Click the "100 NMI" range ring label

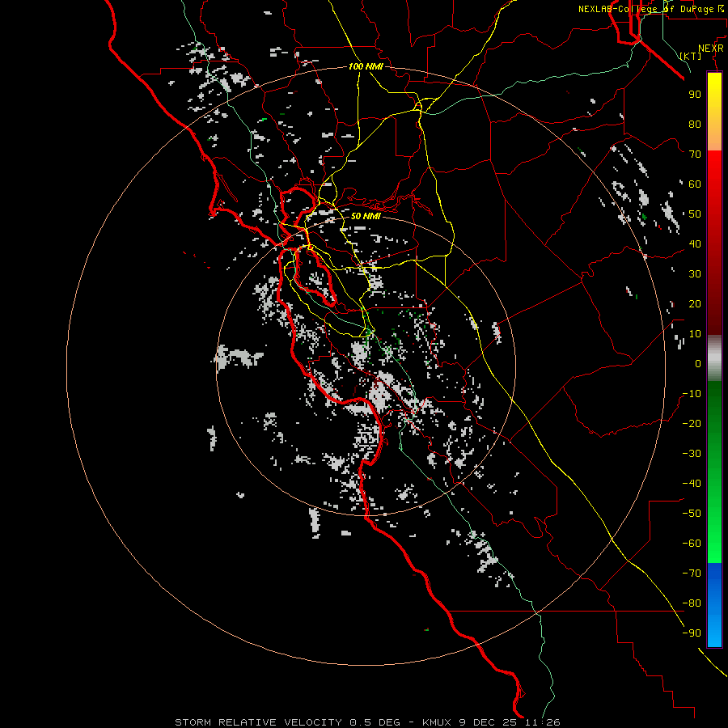[366, 66]
